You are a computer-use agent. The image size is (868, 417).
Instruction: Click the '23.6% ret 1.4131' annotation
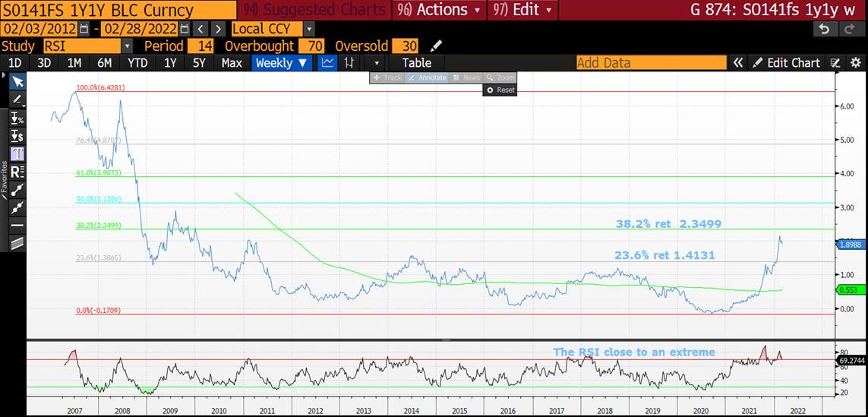[664, 255]
